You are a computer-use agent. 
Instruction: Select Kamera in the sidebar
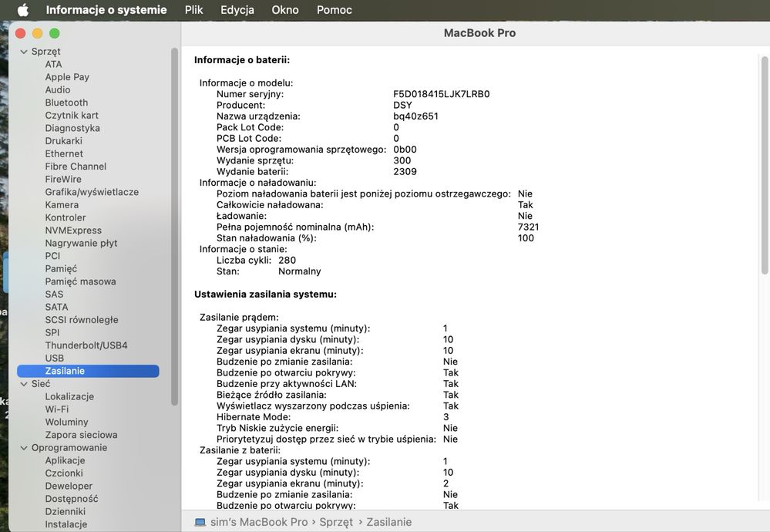[x=62, y=205]
